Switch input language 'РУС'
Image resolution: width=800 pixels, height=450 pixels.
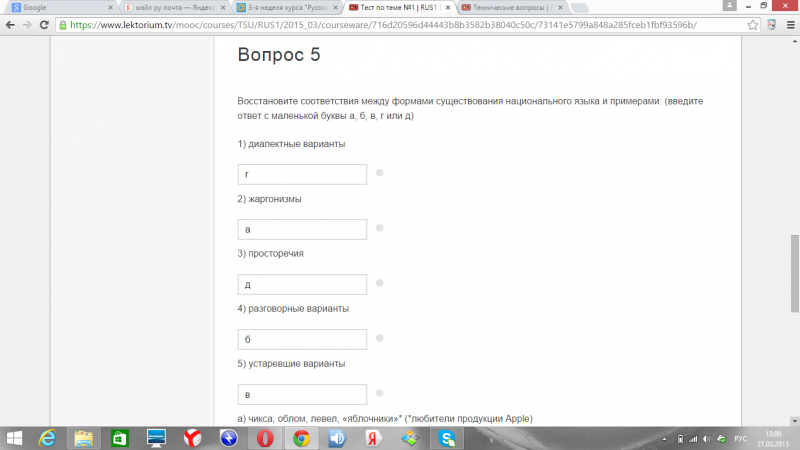(x=740, y=439)
